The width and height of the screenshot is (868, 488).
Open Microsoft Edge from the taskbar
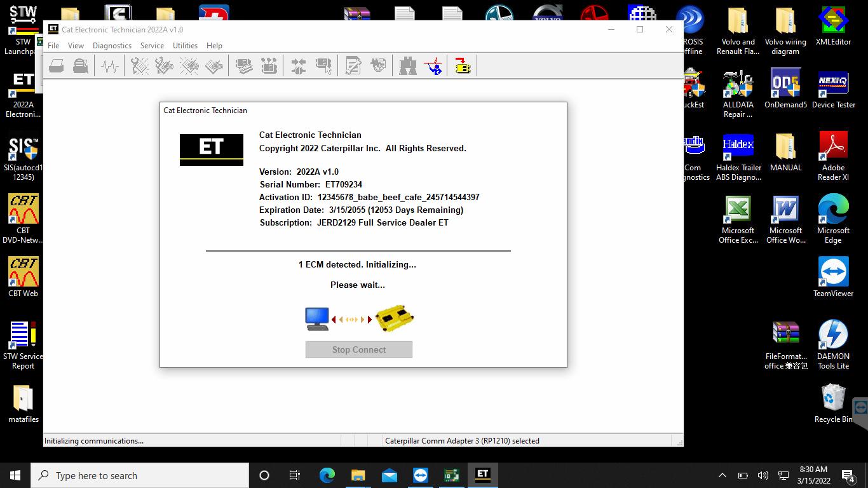click(327, 475)
